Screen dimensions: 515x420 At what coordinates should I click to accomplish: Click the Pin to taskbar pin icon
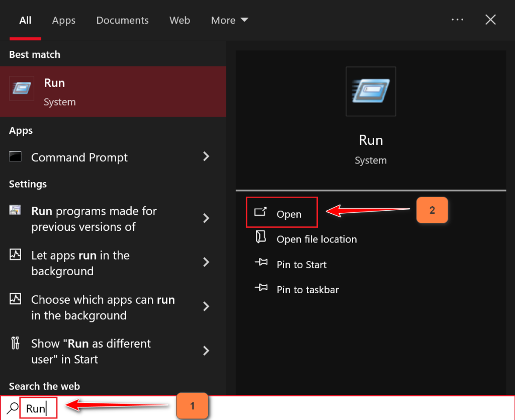point(261,289)
